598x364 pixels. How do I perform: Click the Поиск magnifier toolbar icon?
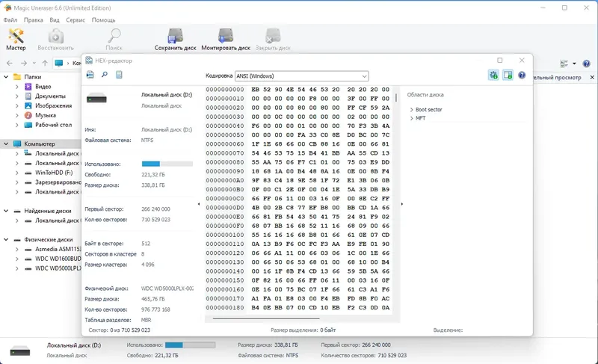[x=114, y=40]
